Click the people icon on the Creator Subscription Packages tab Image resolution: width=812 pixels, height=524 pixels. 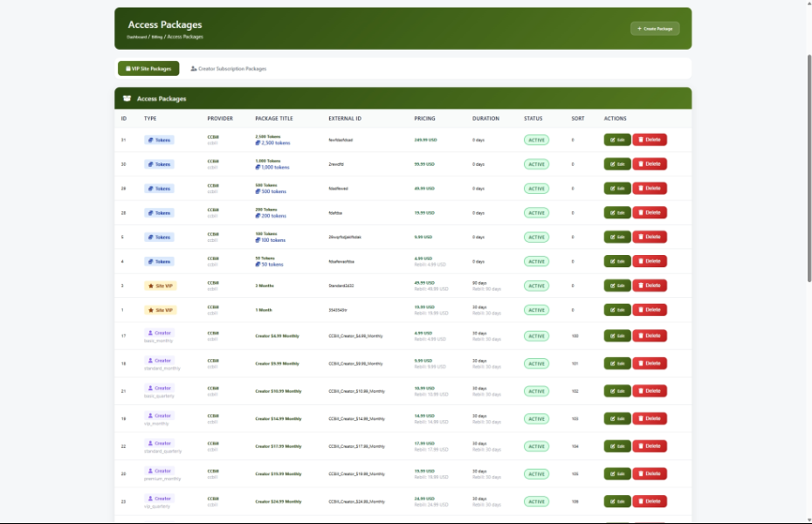193,68
